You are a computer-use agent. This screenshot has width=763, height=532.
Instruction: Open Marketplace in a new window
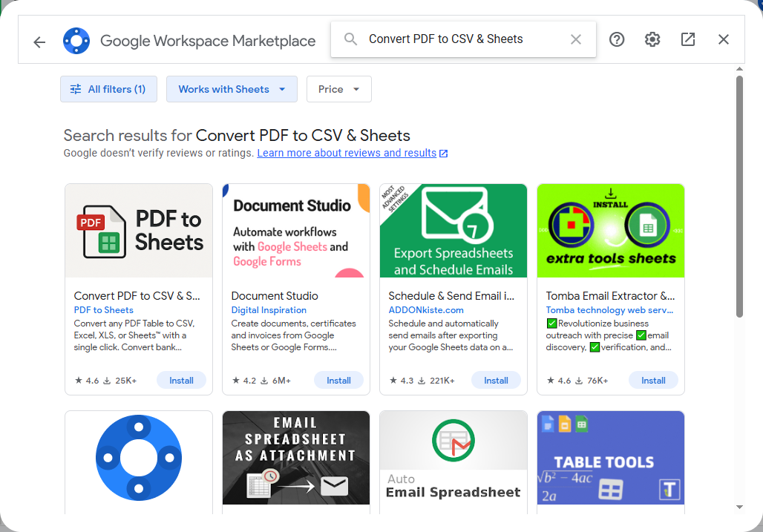(687, 39)
